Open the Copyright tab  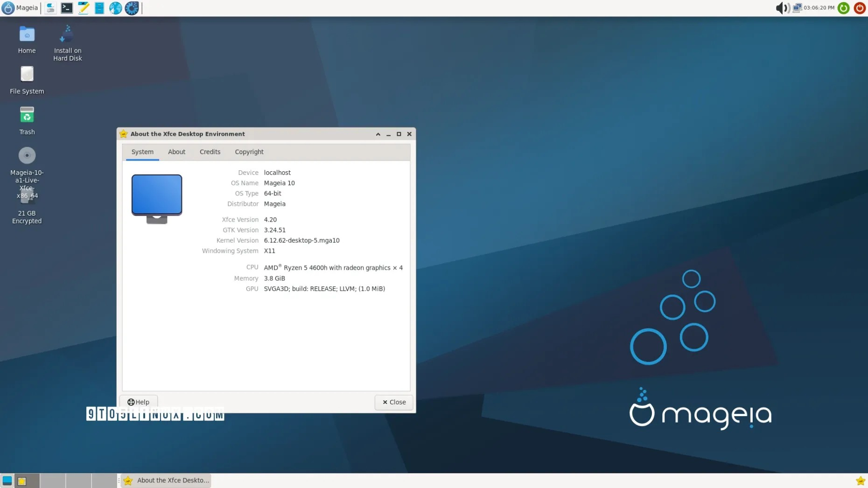(x=249, y=152)
